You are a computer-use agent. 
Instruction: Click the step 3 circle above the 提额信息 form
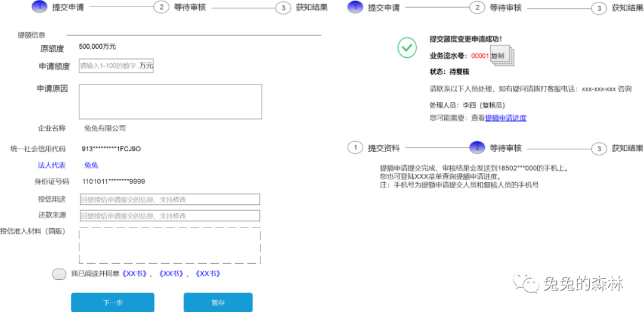(283, 8)
